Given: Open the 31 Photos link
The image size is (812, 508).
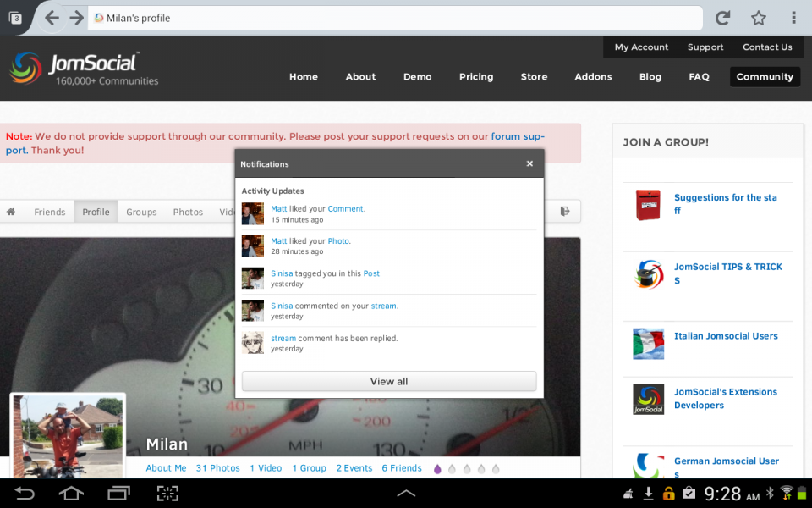Looking at the screenshot, I should pyautogui.click(x=218, y=468).
